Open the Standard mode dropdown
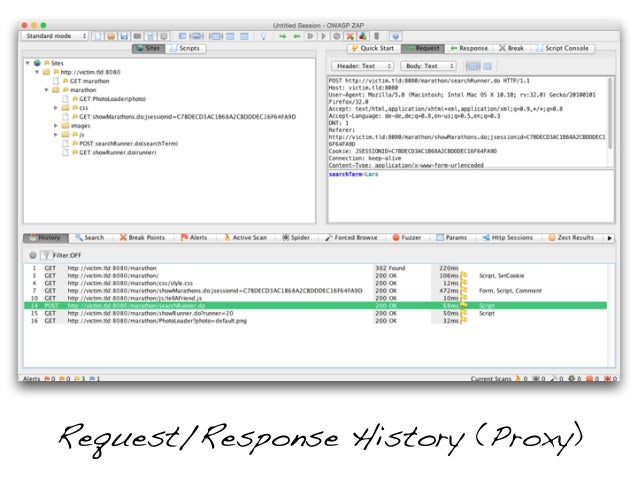This screenshot has height=479, width=638. tap(55, 36)
